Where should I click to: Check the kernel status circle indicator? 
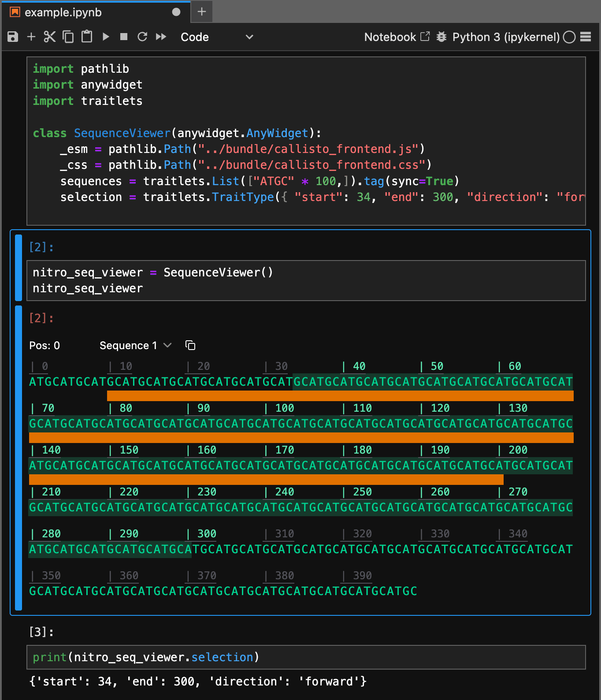569,37
